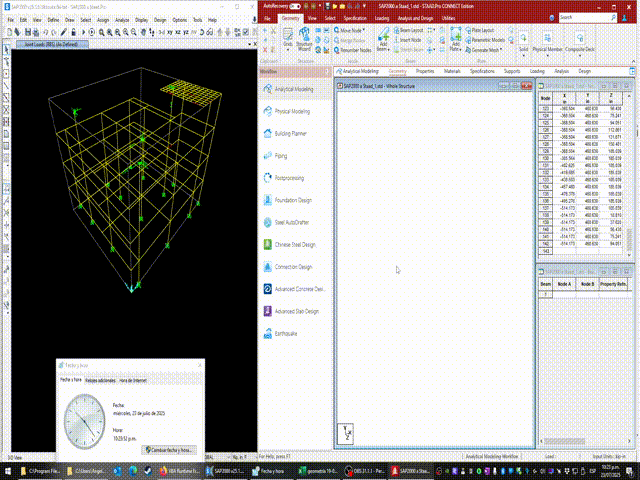Open the Display menu in SAP2000
Image resolution: width=640 pixels, height=480 pixels.
pos(142,20)
